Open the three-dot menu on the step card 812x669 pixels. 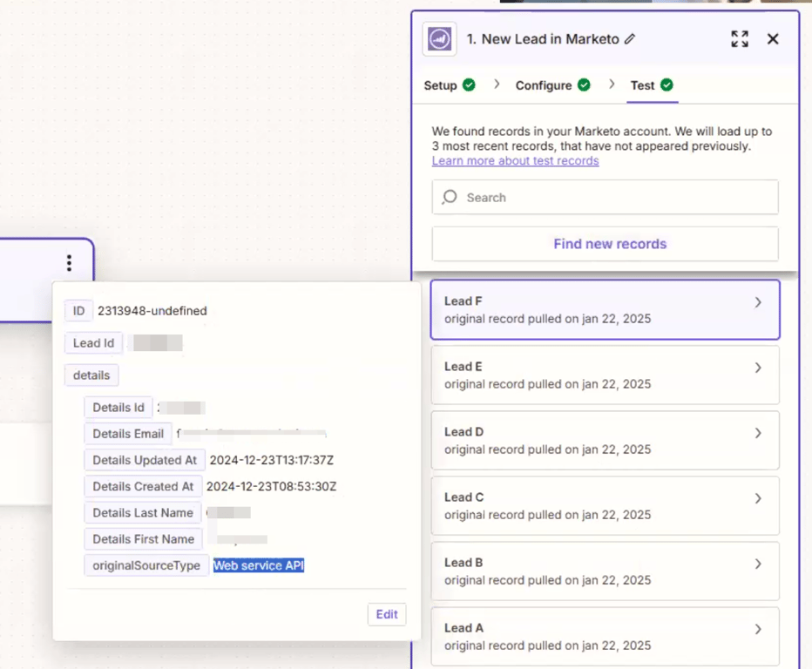69,263
